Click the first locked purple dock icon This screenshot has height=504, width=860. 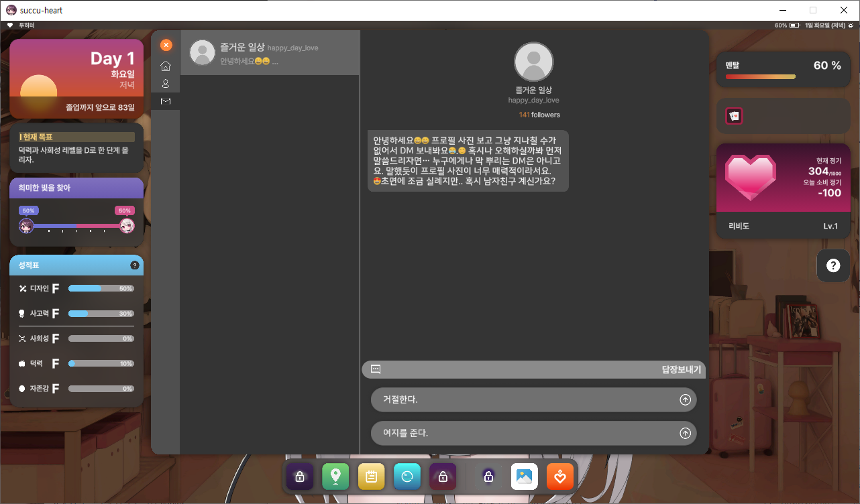pyautogui.click(x=300, y=477)
